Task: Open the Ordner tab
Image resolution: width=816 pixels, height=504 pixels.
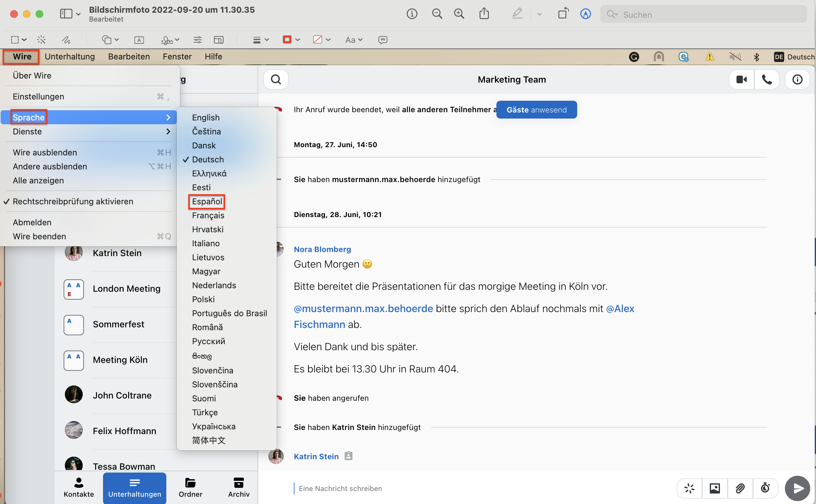Action: point(190,488)
